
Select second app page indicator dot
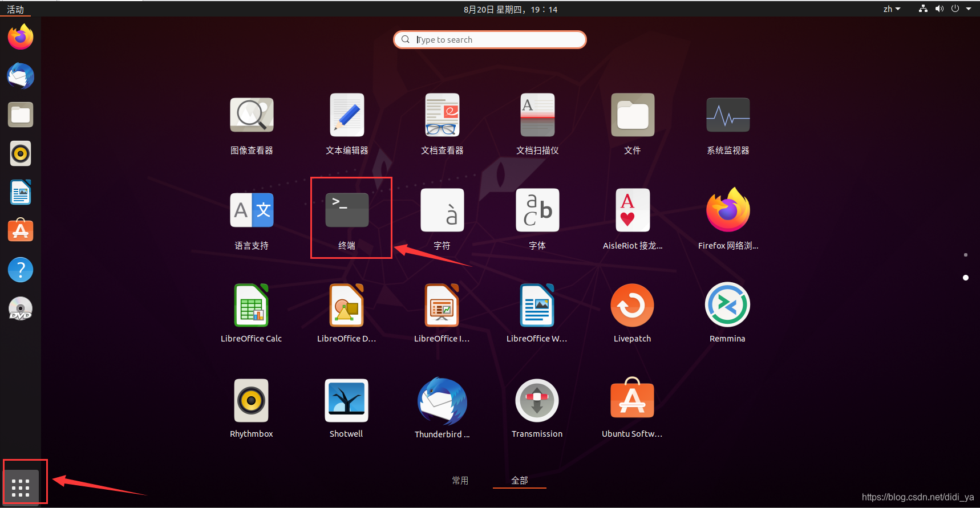(965, 278)
